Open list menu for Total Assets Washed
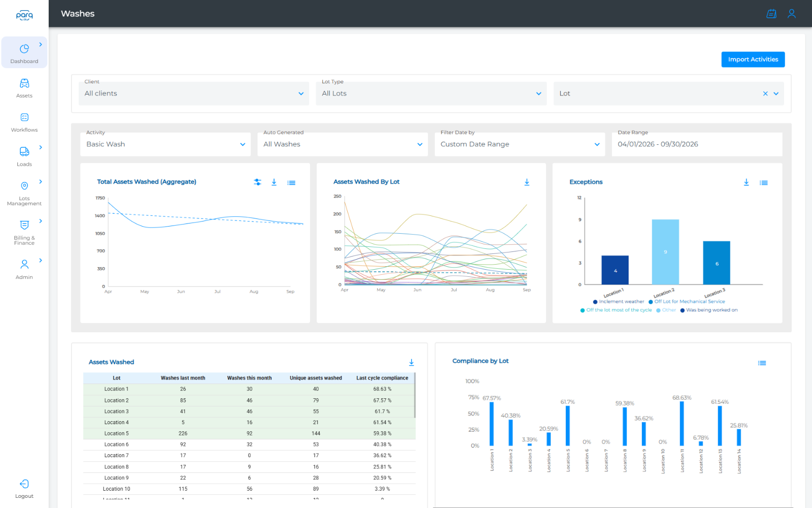 [x=291, y=182]
